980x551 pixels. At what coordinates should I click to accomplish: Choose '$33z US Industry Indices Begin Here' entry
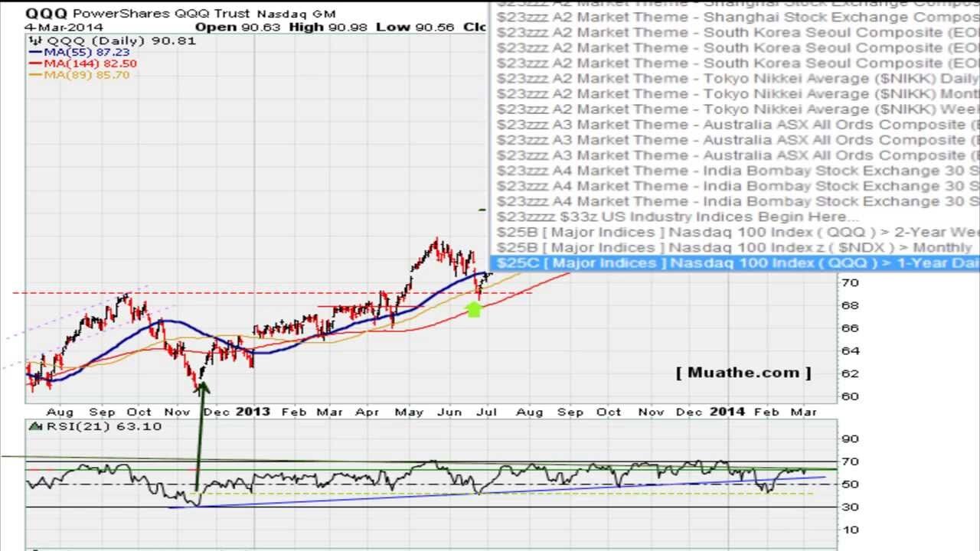(678, 217)
